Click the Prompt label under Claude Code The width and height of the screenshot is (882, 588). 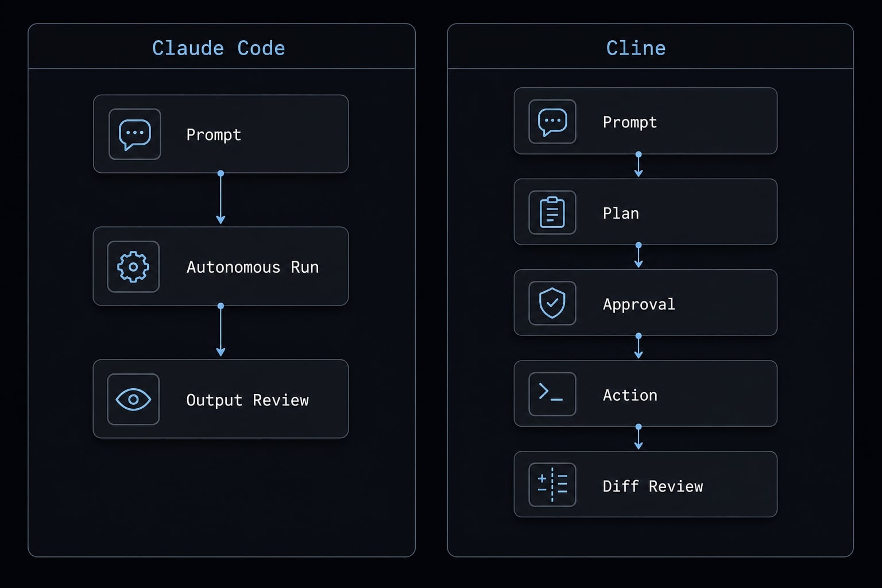(214, 135)
